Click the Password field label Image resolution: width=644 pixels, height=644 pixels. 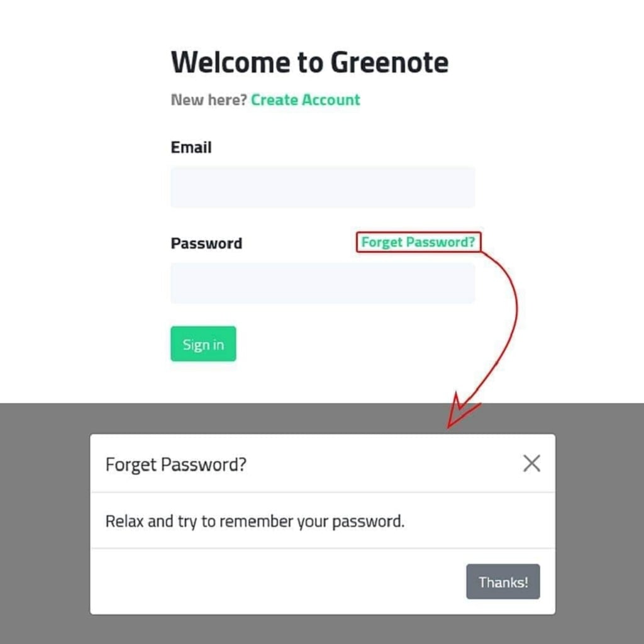pyautogui.click(x=206, y=243)
